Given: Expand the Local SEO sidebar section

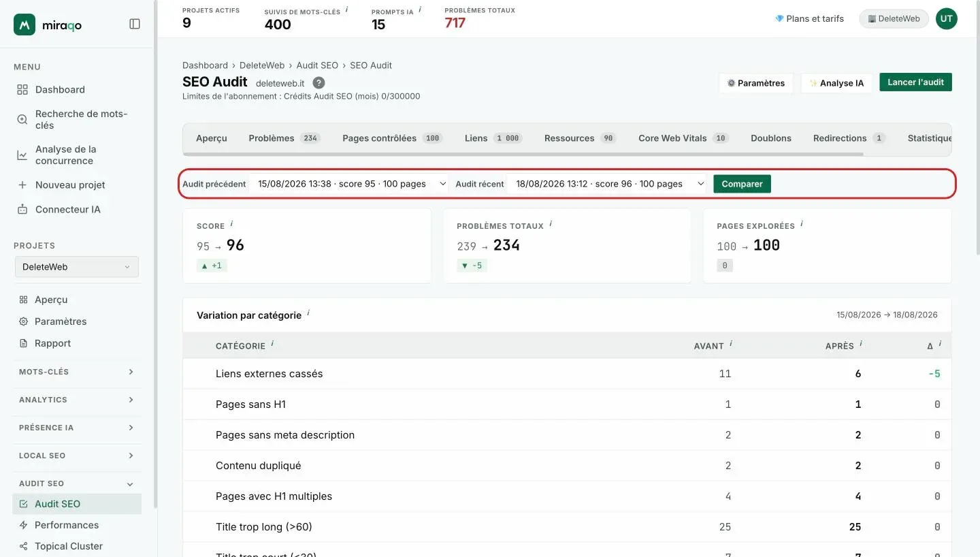Looking at the screenshot, I should (76, 456).
